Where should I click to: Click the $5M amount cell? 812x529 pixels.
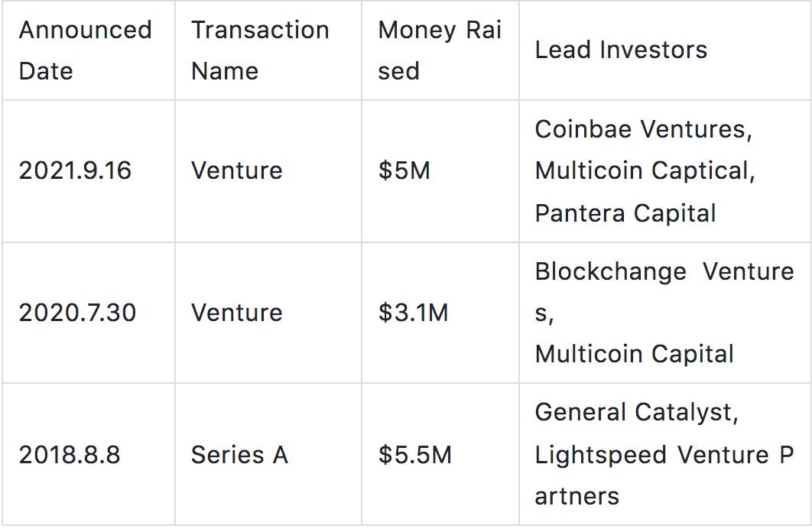point(404,170)
